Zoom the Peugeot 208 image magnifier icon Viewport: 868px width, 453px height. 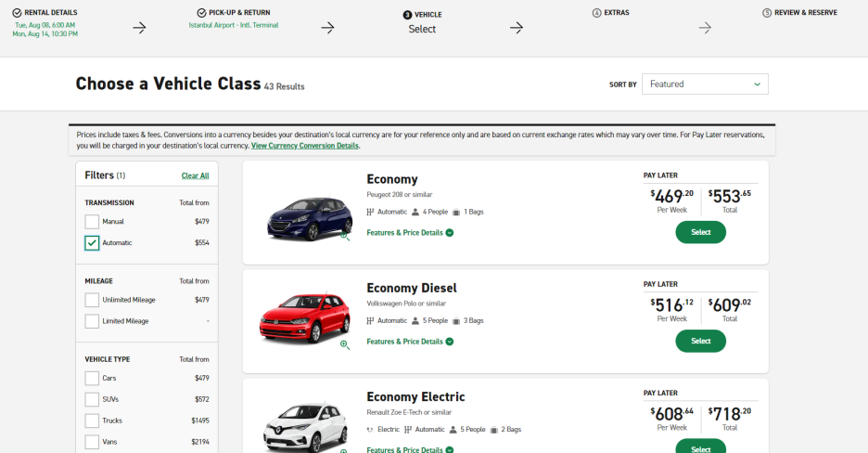[x=344, y=237]
